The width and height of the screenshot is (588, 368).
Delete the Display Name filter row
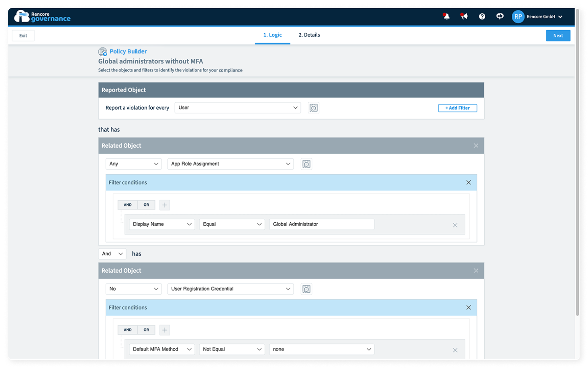(455, 225)
